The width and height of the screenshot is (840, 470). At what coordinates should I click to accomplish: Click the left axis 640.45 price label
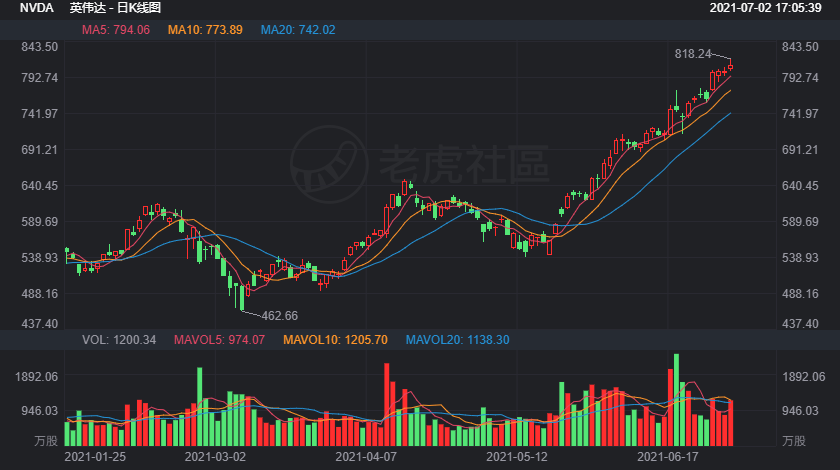40,186
